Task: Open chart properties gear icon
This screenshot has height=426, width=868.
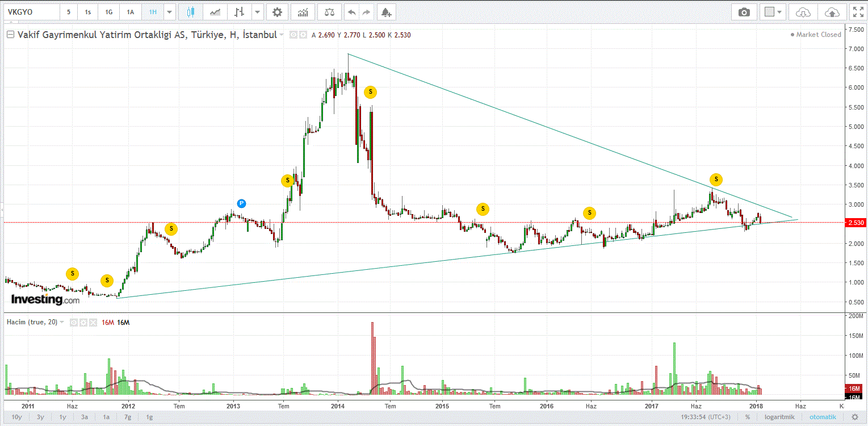Action: click(276, 12)
